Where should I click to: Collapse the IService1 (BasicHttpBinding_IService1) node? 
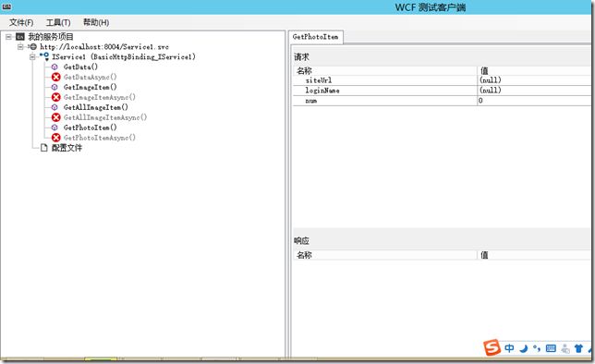[x=32, y=57]
